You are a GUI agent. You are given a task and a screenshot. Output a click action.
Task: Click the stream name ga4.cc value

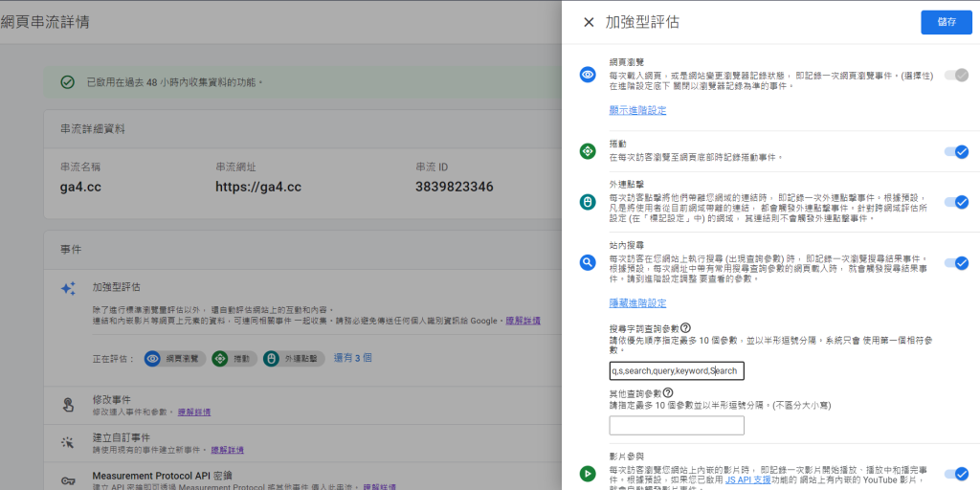click(x=80, y=187)
